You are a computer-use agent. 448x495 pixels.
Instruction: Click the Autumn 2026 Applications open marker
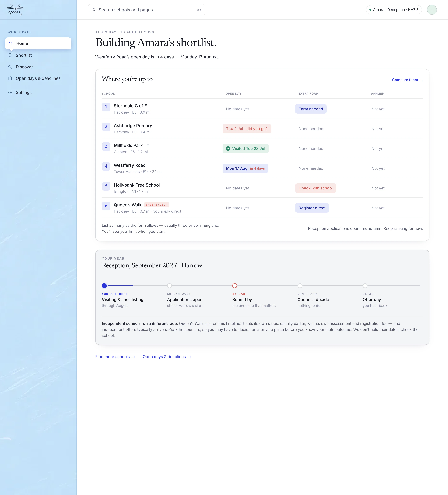tap(170, 286)
